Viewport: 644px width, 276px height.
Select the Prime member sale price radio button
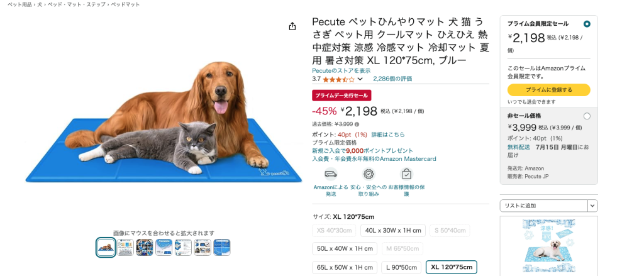pos(587,24)
